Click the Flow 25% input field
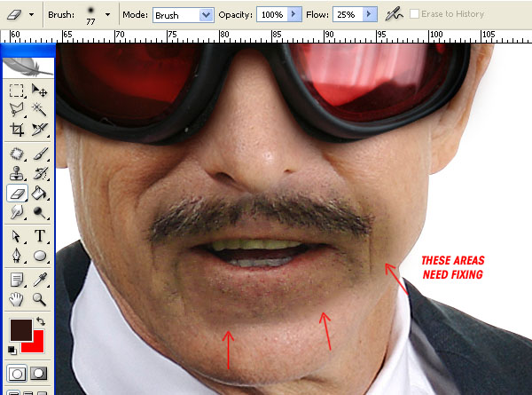532x395 pixels. click(x=348, y=14)
